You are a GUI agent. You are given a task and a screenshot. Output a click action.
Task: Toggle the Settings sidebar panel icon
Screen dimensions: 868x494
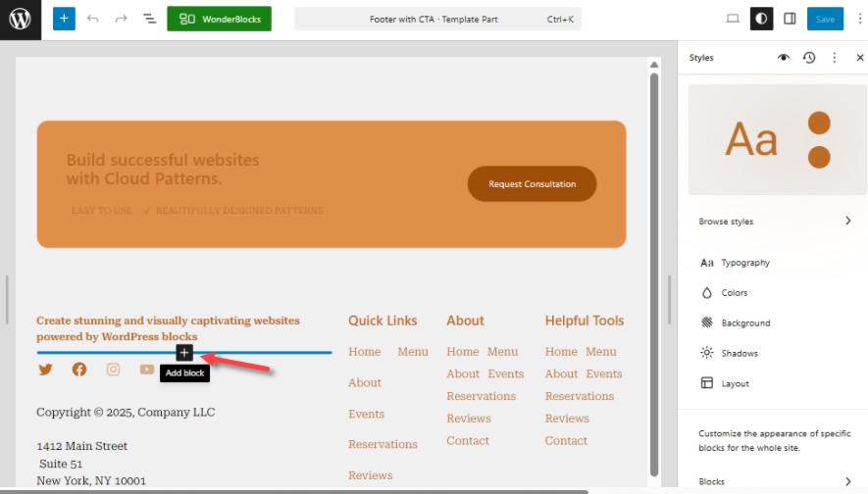(791, 19)
